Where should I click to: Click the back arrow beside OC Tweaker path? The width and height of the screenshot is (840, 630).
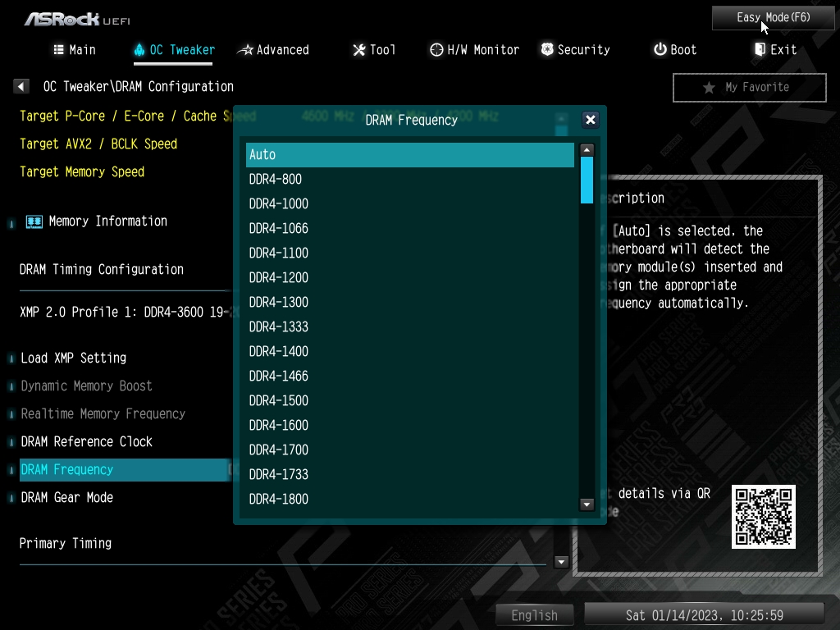tap(21, 86)
